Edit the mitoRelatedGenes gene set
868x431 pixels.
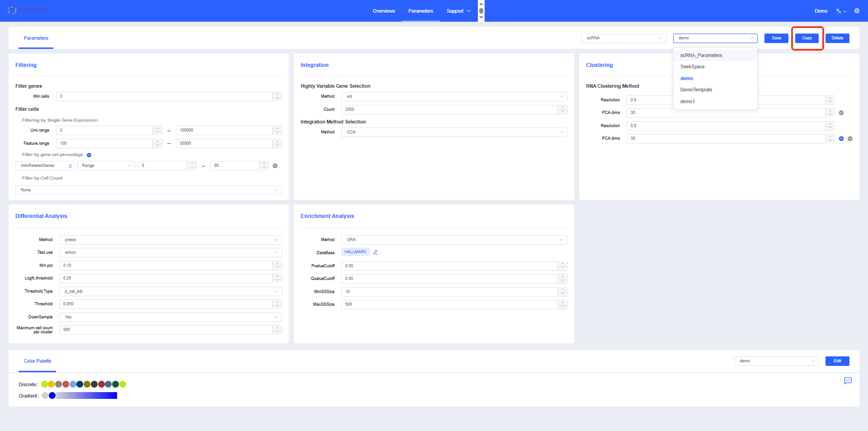[71, 166]
